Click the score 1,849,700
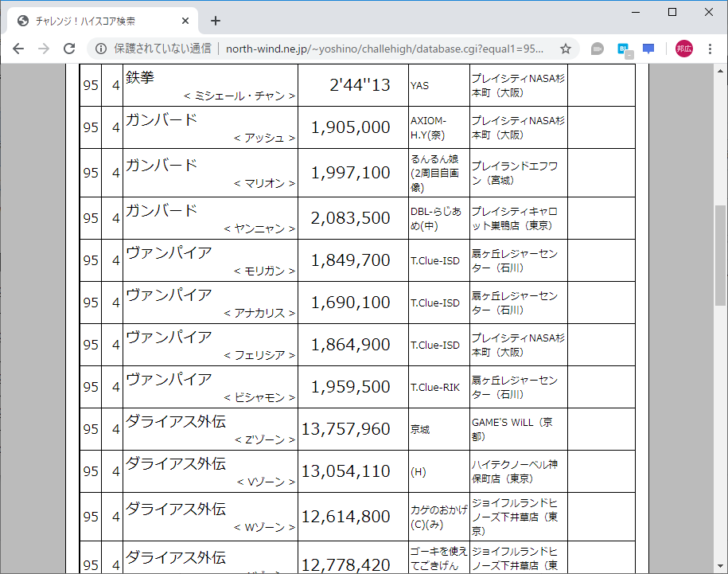728x574 pixels. pos(350,260)
